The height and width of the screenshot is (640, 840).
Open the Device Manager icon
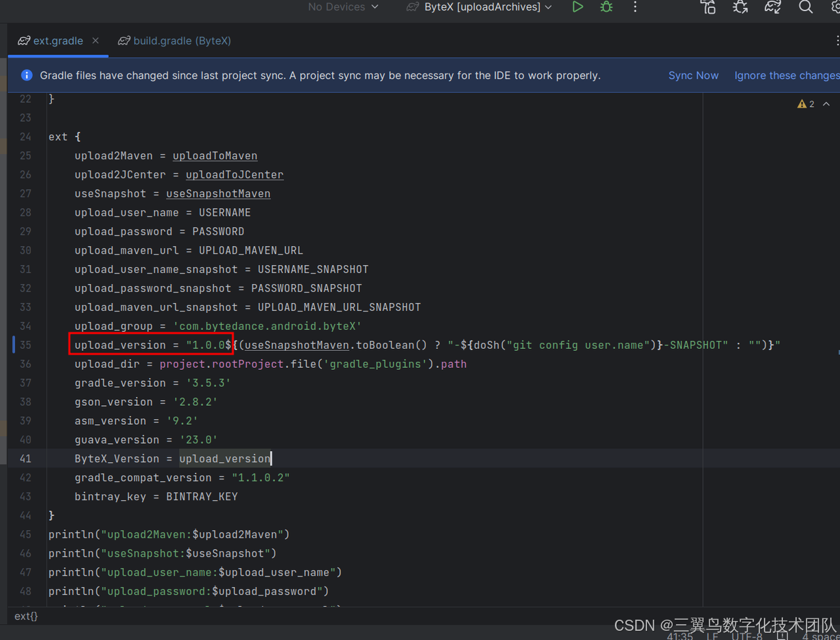(x=707, y=7)
